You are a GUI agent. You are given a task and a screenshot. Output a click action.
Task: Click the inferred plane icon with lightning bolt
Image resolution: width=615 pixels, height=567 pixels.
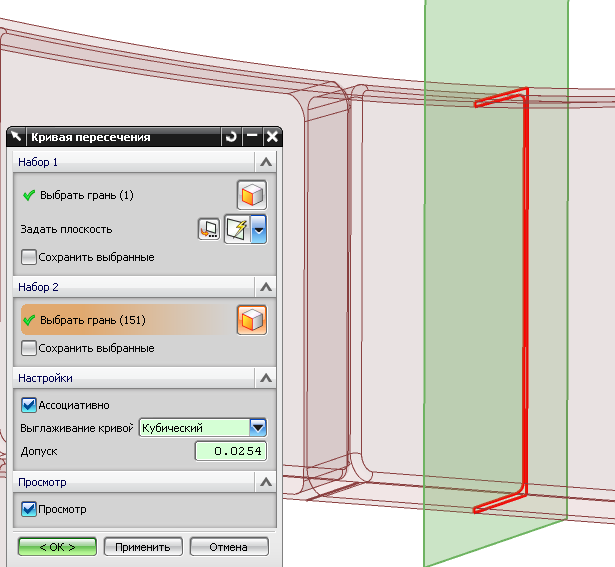click(237, 229)
